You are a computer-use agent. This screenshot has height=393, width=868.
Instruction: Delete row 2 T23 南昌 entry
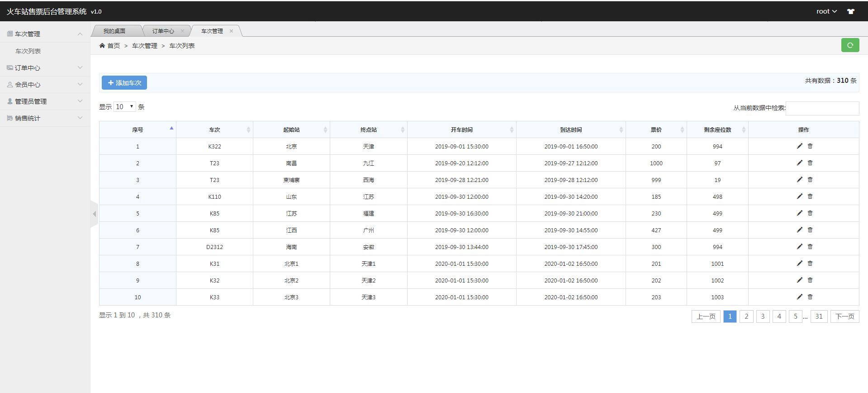point(810,163)
